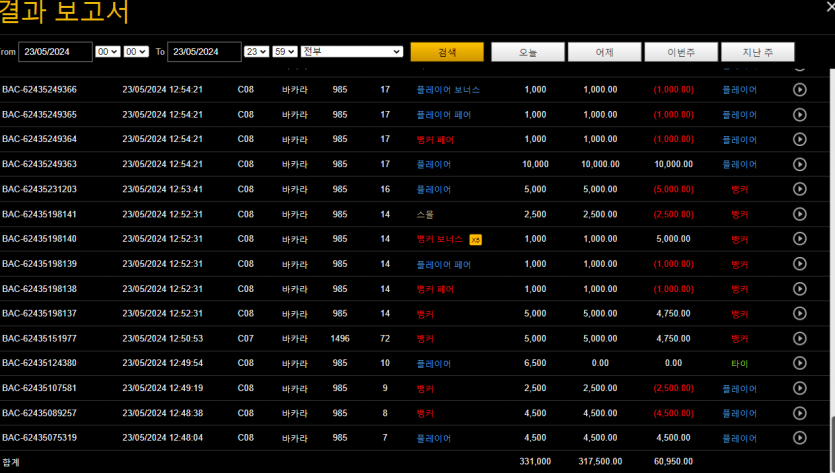The image size is (835, 473).
Task: Play replay for bet BAC-62435249363
Action: click(x=799, y=164)
